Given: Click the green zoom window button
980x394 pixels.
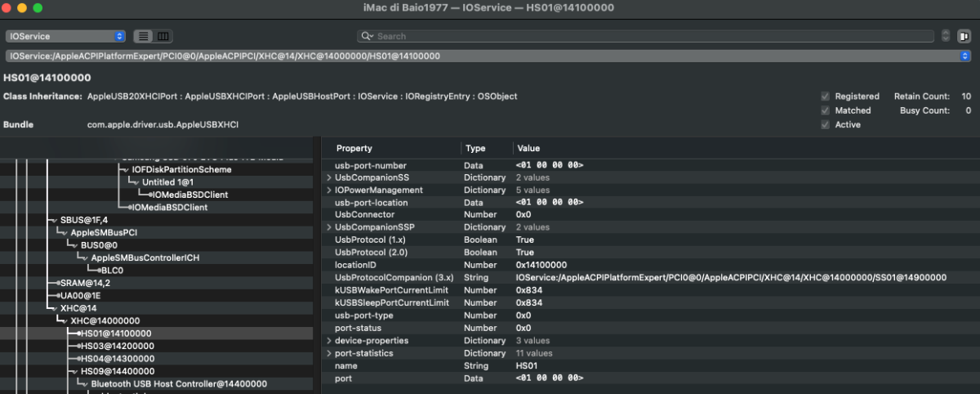Looking at the screenshot, I should click(38, 8).
